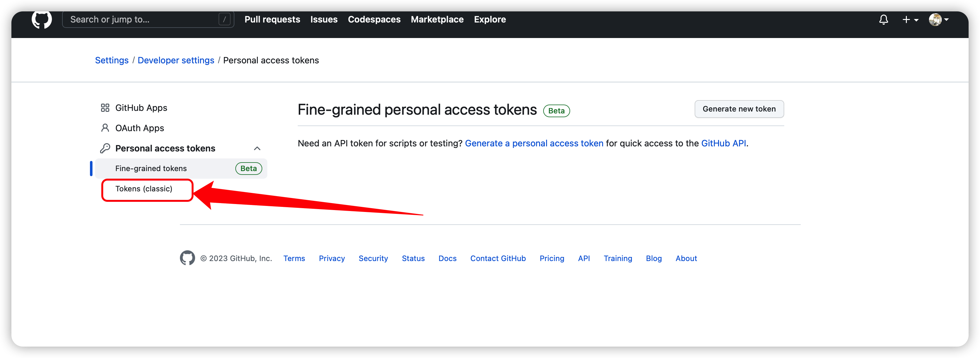The image size is (980, 358).
Task: Click the slash shortcut icon in search
Action: click(225, 19)
